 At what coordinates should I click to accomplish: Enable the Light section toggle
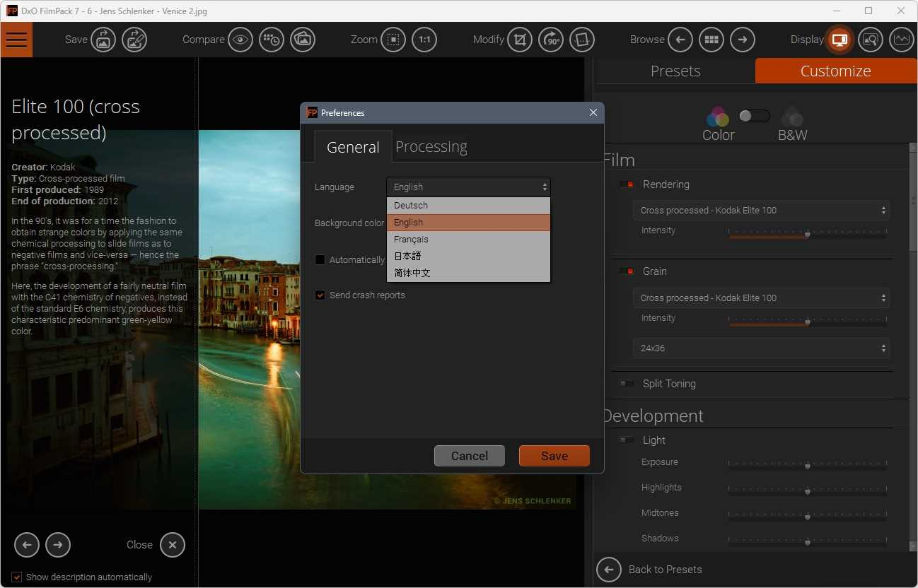[627, 440]
